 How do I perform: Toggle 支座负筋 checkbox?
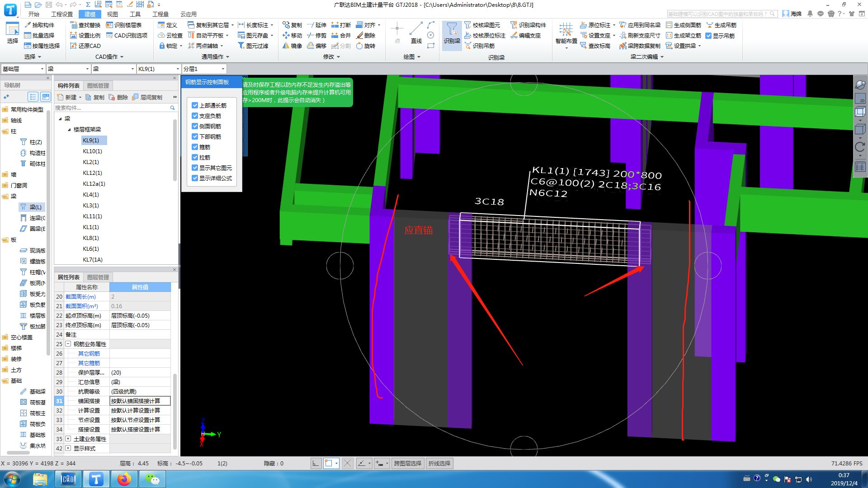click(195, 116)
